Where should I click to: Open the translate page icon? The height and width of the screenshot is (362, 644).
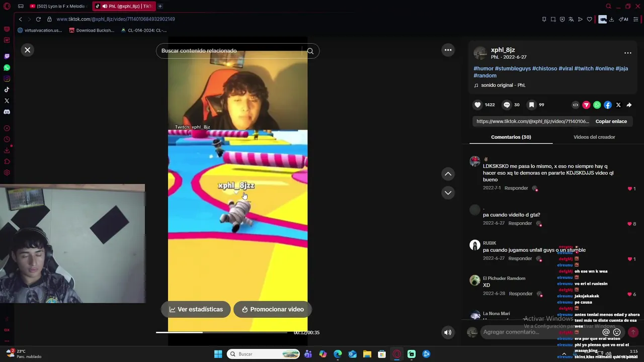coord(571,19)
